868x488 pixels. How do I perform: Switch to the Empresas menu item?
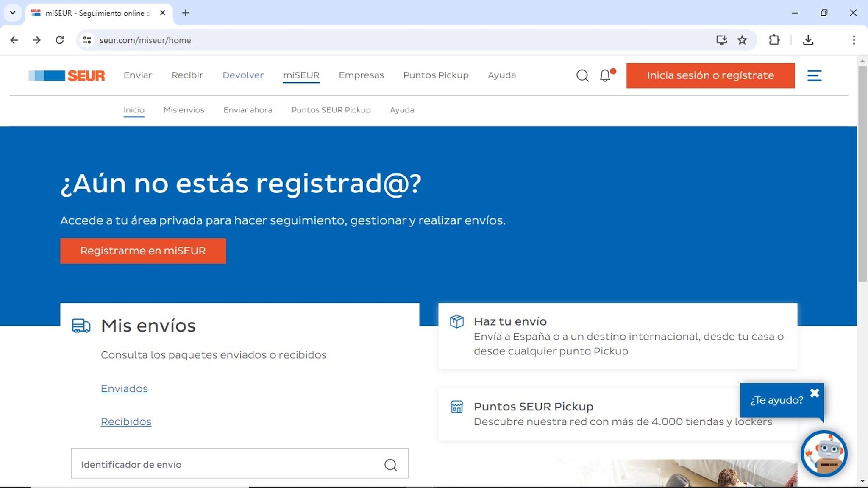tap(361, 75)
